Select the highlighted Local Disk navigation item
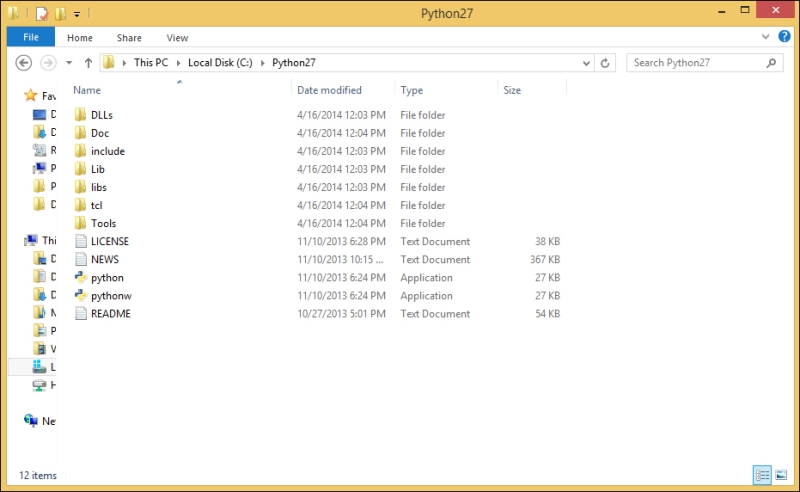800x492 pixels. 33,366
